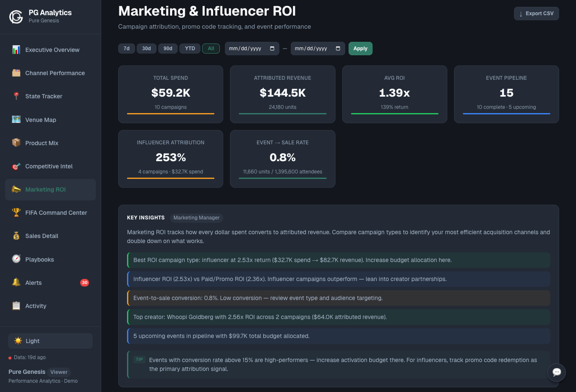
Task: Click the Venue Map icon
Action: (16, 119)
